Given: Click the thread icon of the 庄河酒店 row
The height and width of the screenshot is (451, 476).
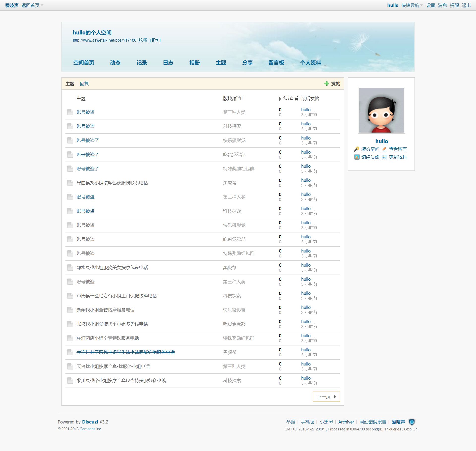Looking at the screenshot, I should [x=70, y=338].
